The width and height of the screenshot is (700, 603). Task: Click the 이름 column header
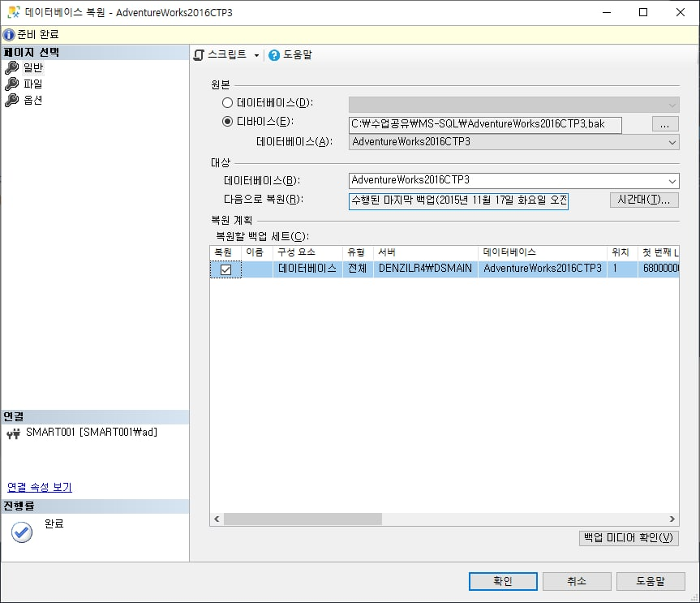point(257,252)
